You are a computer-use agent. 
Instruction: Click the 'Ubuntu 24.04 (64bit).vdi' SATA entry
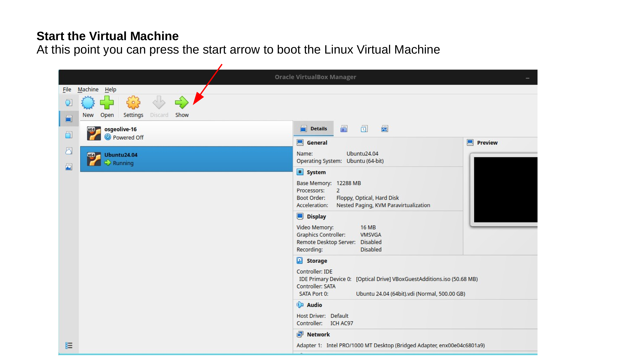point(410,294)
